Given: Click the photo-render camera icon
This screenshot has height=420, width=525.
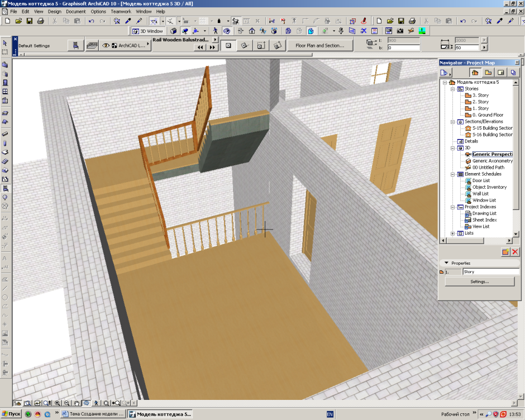Looking at the screenshot, I should pyautogui.click(x=400, y=31).
